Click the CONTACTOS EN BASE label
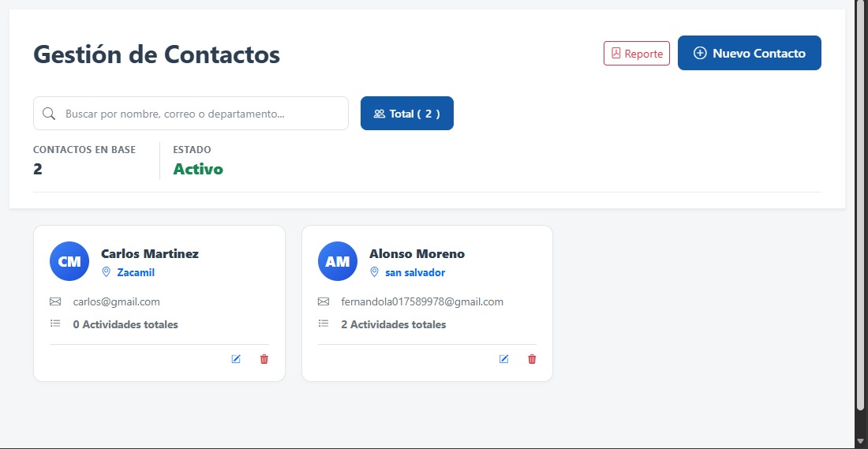This screenshot has height=449, width=868. (84, 149)
